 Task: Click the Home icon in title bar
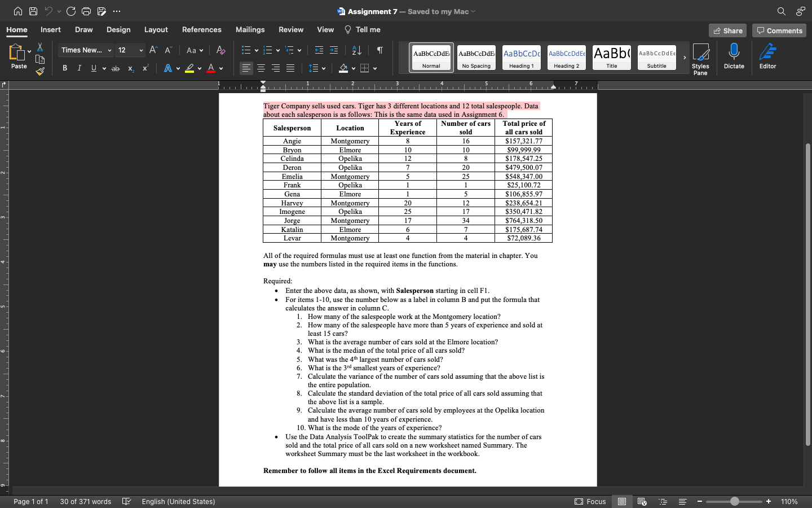18,11
